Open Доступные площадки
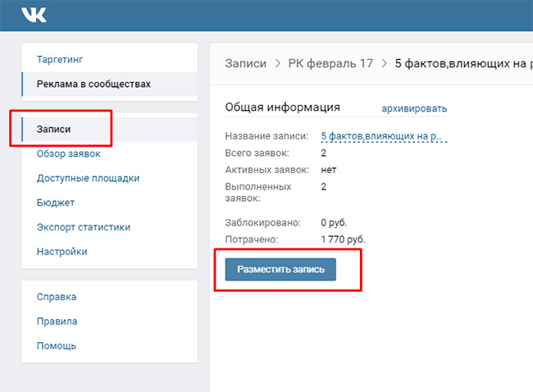Viewport: 533px width, 392px height. point(88,178)
